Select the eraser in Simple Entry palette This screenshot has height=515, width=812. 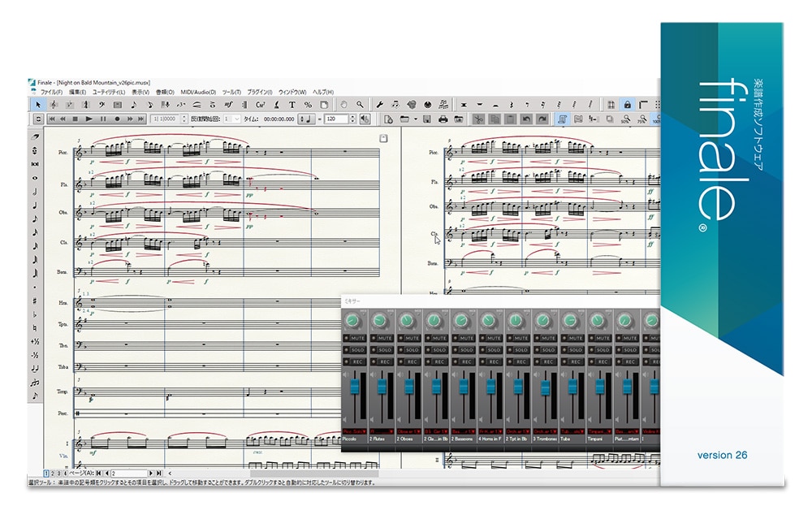pyautogui.click(x=35, y=137)
